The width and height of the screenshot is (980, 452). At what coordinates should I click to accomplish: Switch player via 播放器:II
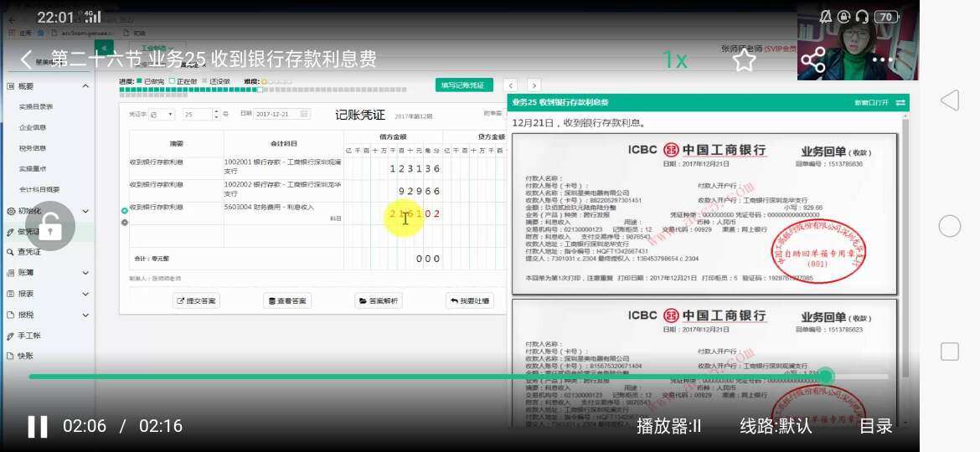click(668, 426)
